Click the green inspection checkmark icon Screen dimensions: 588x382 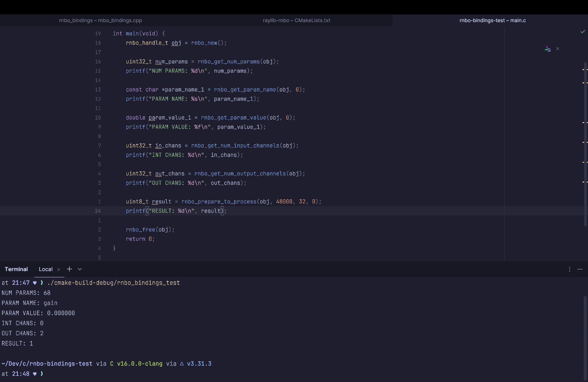click(582, 31)
